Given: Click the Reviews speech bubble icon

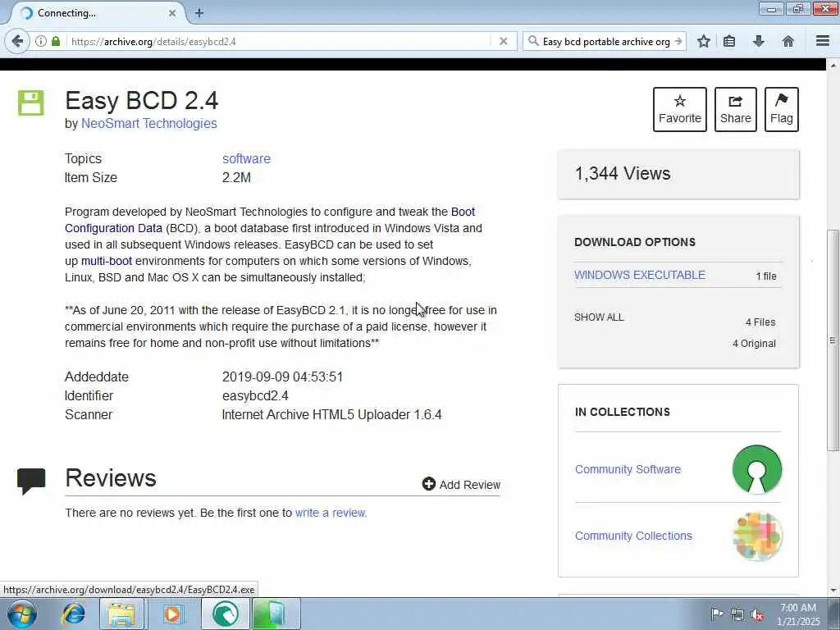Looking at the screenshot, I should (31, 481).
